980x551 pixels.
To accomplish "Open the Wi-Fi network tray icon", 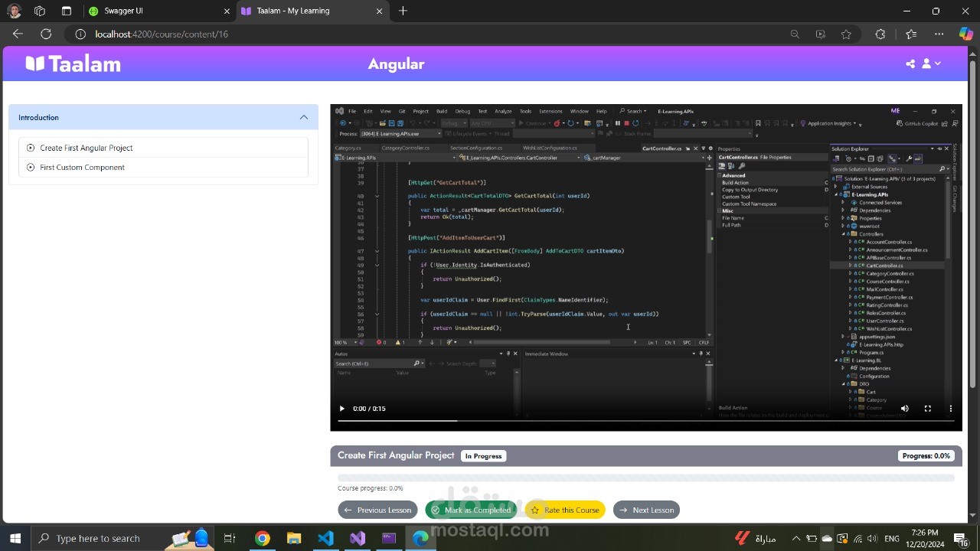I will (x=858, y=538).
